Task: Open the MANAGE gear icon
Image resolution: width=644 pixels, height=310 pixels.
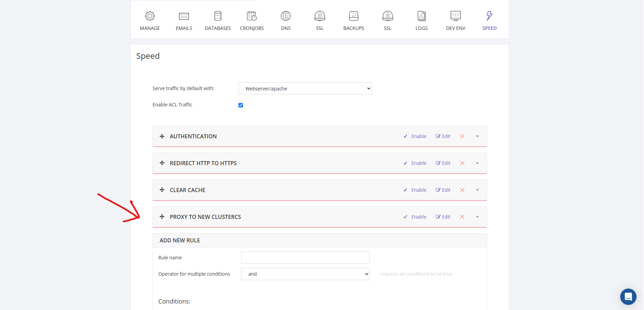Action: [150, 16]
